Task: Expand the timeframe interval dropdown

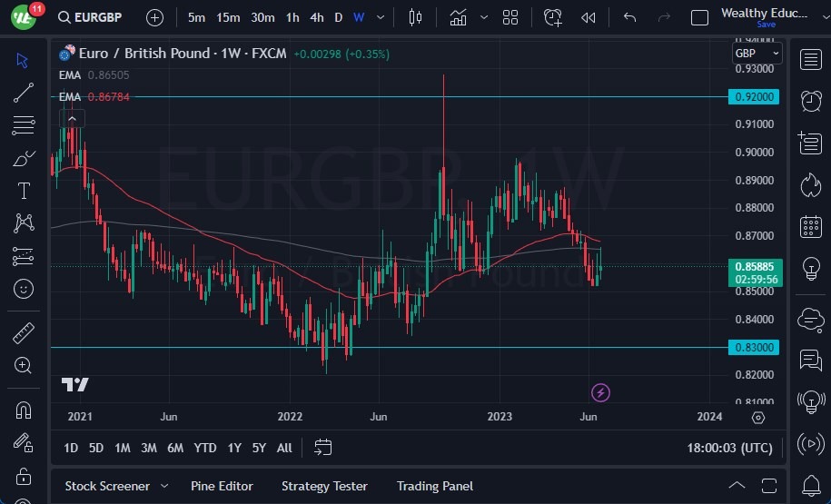Action: click(381, 17)
